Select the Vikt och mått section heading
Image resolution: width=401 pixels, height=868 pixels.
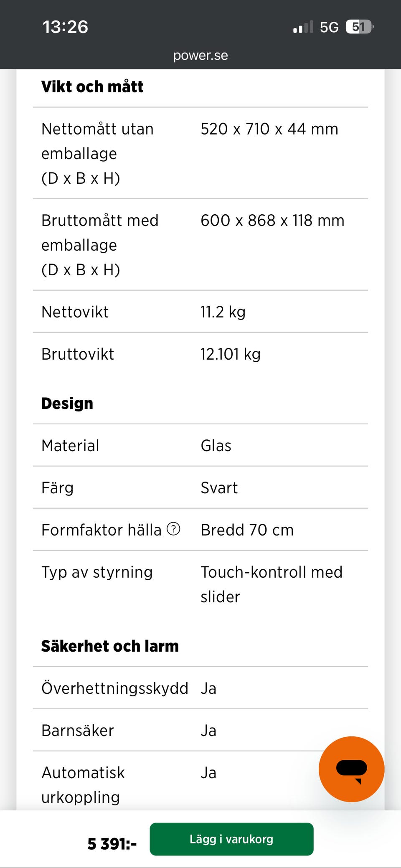pos(92,87)
